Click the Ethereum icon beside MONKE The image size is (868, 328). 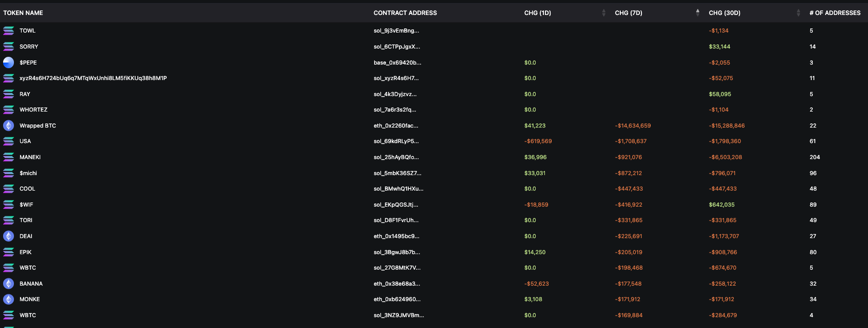9,299
